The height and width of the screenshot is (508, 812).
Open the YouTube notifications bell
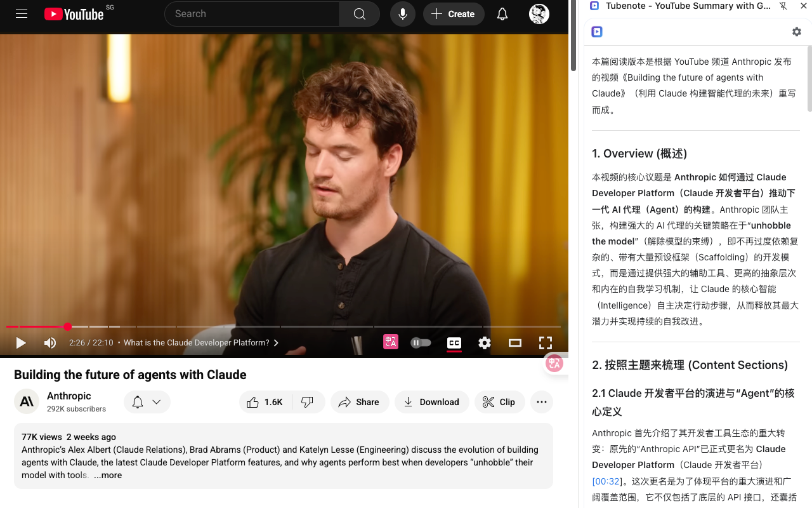pyautogui.click(x=502, y=13)
